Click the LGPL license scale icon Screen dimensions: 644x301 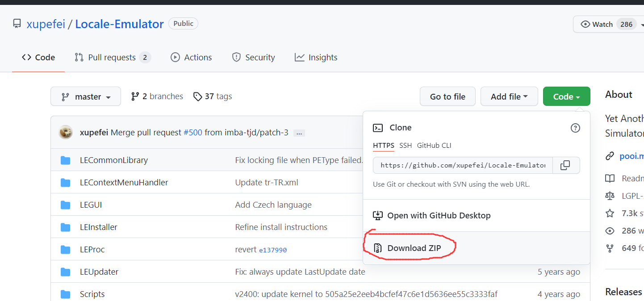tap(610, 196)
